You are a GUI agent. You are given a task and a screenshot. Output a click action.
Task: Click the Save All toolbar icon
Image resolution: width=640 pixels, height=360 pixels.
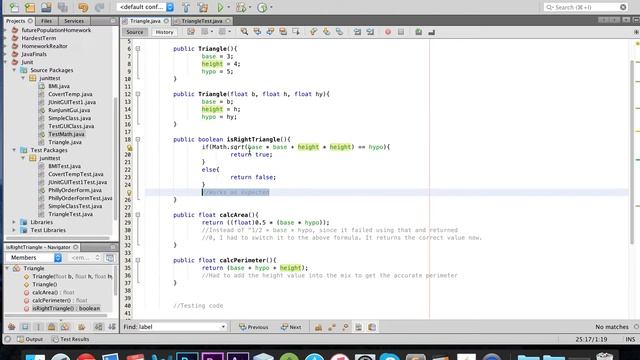[x=62, y=7]
